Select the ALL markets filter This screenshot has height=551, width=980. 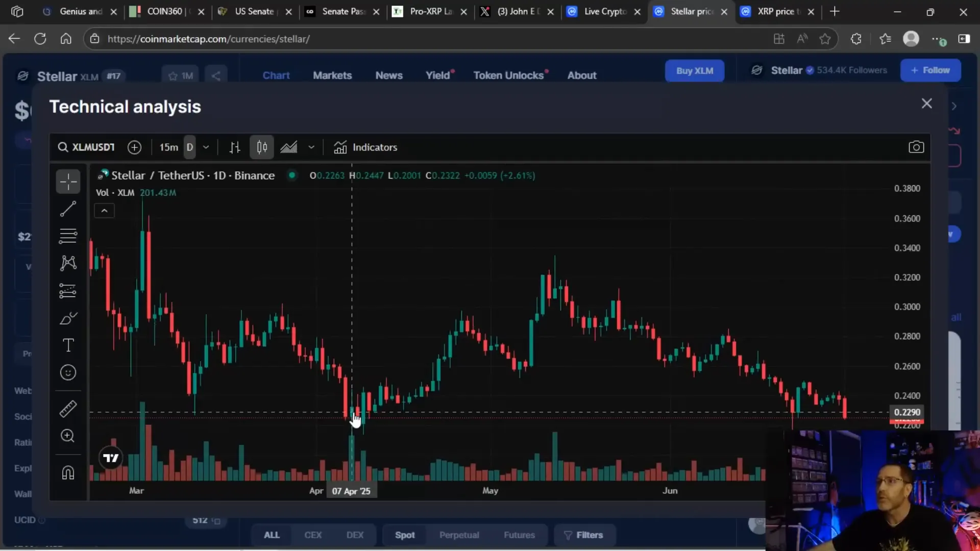tap(272, 535)
